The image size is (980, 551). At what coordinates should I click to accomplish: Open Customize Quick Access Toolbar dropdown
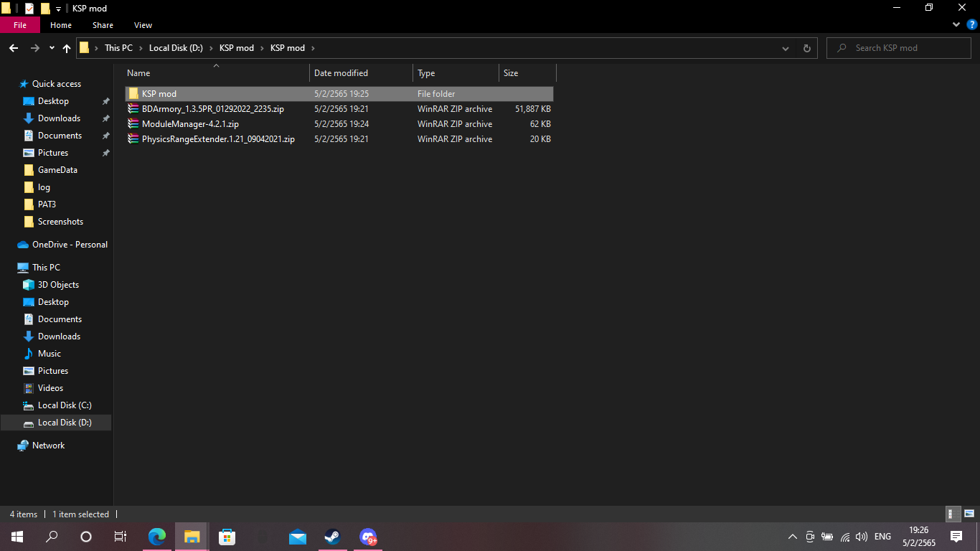click(x=58, y=9)
